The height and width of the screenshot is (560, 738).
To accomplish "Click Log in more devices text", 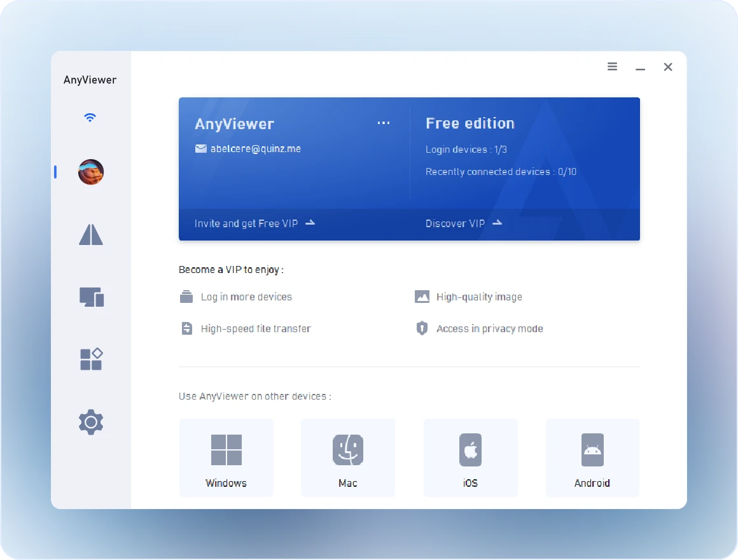I will tap(246, 297).
